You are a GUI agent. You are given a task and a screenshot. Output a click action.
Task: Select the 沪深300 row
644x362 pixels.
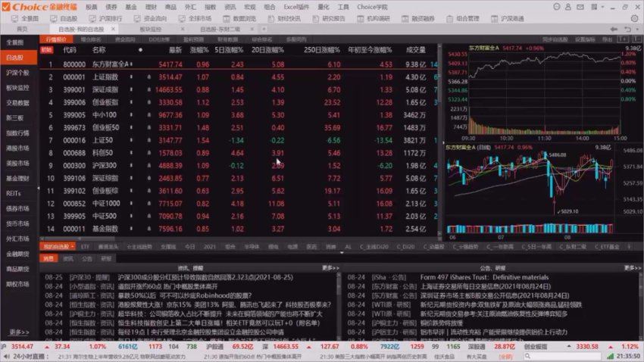pyautogui.click(x=239, y=165)
